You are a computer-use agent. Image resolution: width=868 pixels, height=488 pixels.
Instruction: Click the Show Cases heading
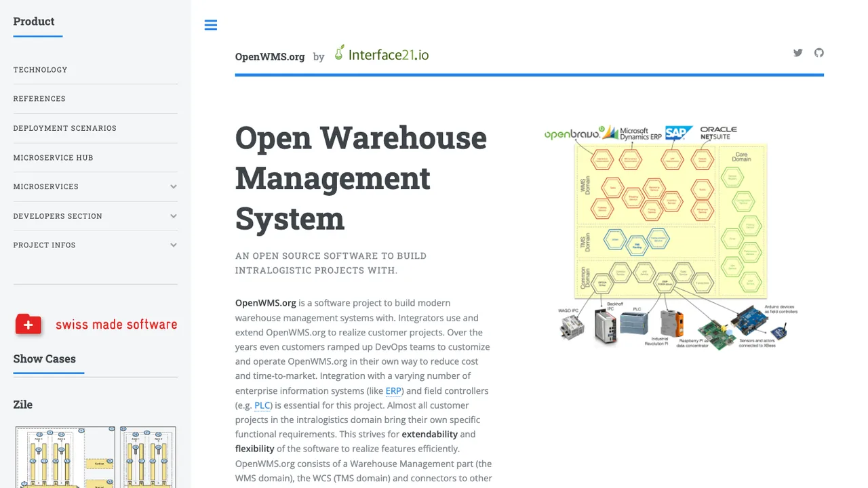click(45, 359)
